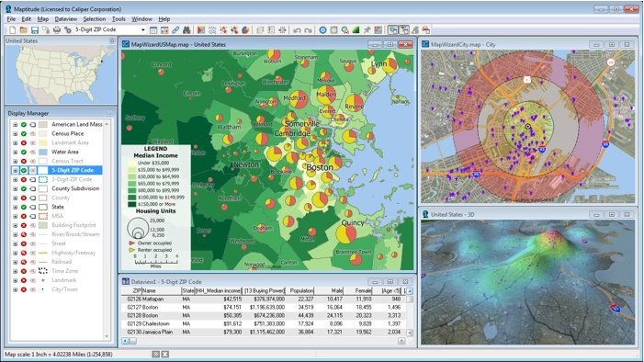Expand the State layer tree node
Image resolution: width=644 pixels, height=362 pixels.
click(x=16, y=207)
